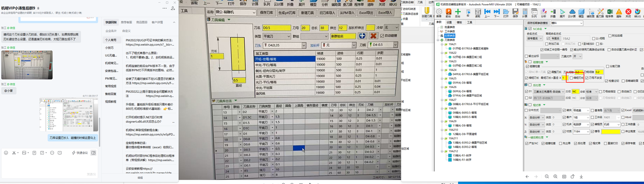Toggle 调整刀长 checkbox
644x184 pixels.
(549, 72)
